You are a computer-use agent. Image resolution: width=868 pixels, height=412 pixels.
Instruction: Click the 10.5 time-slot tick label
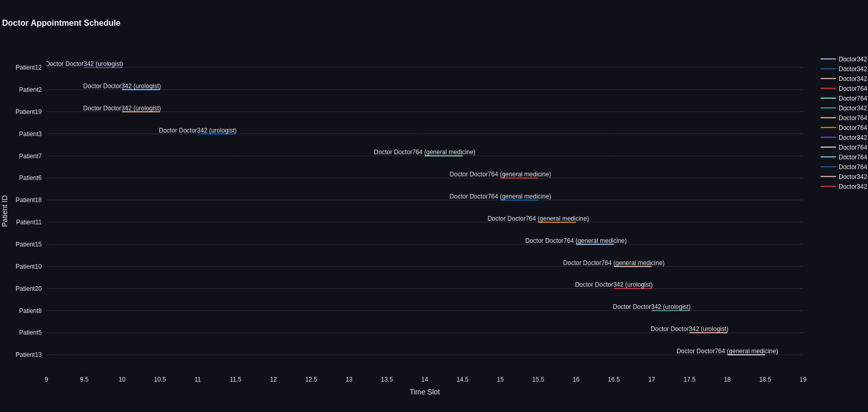coord(160,380)
